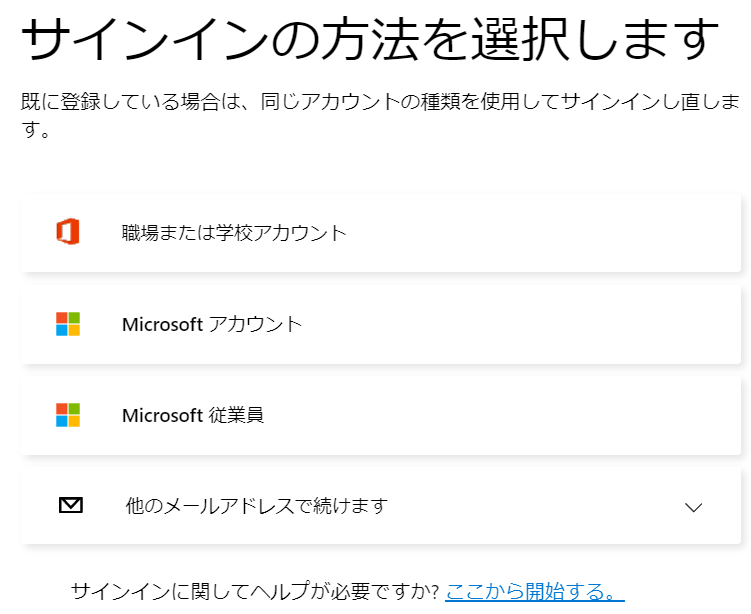Click the Microsoft logo beside Microsoft アカウント
This screenshot has height=614, width=751.
[x=68, y=324]
